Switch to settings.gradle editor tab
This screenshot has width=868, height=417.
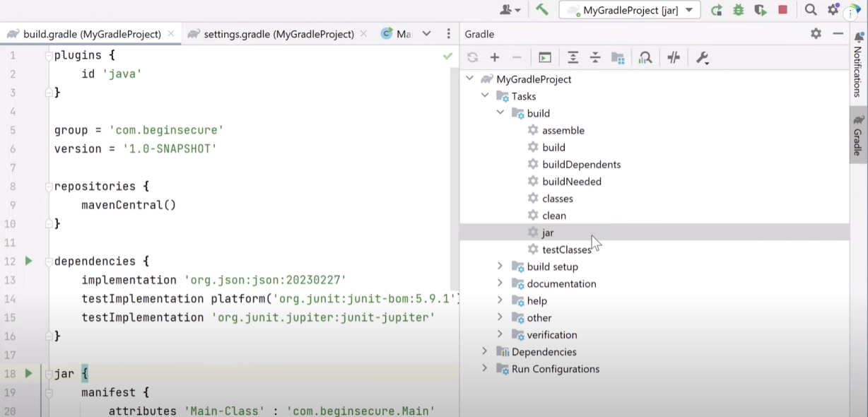(x=278, y=34)
